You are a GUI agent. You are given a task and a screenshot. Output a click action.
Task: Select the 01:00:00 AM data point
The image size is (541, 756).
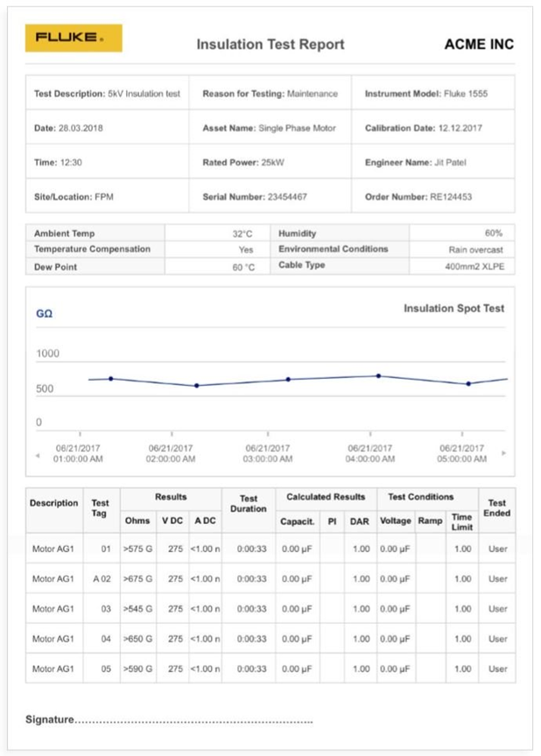tap(111, 379)
